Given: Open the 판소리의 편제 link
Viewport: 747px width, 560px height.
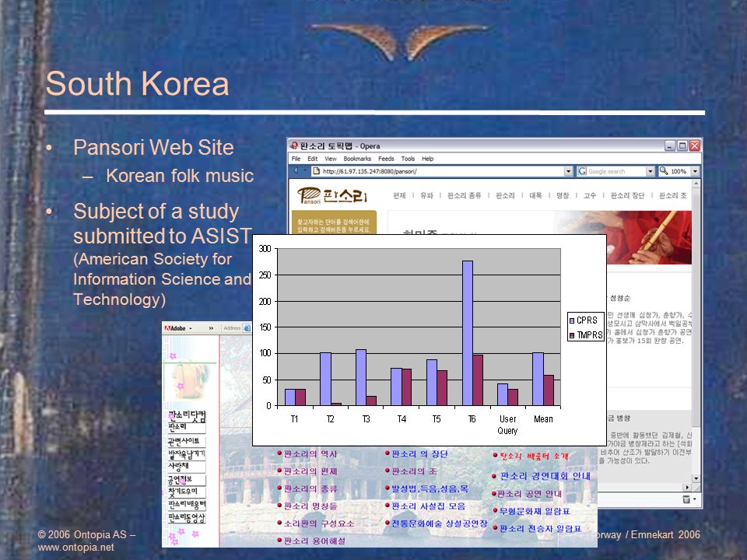Looking at the screenshot, I should [x=310, y=471].
